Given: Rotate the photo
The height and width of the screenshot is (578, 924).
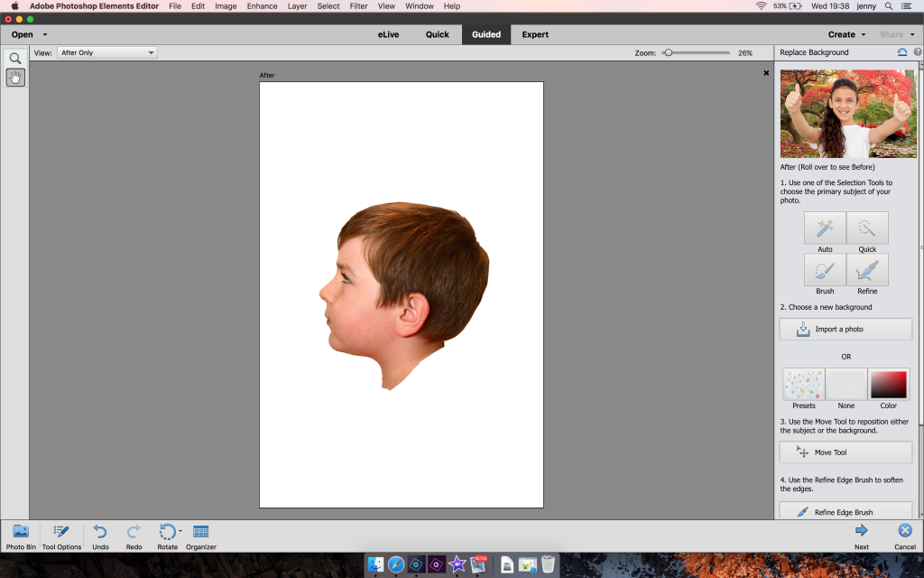Looking at the screenshot, I should coord(167,536).
